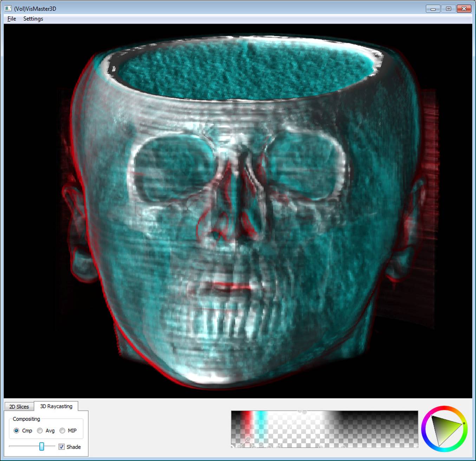The width and height of the screenshot is (476, 461).
Task: Select the Cmp compositing radio button
Action: [x=16, y=430]
